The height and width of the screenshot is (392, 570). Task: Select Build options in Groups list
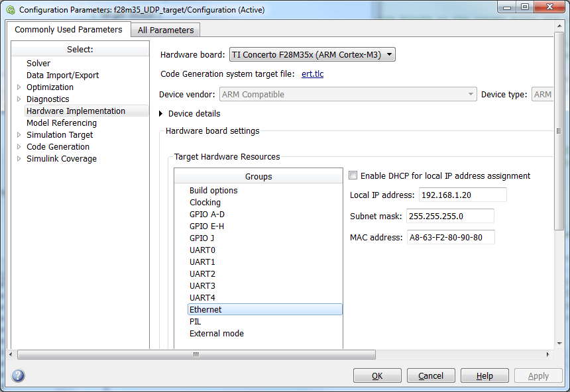(213, 190)
